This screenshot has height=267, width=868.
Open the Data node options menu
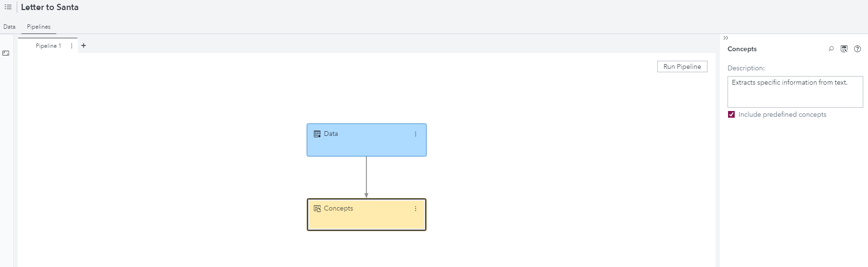(416, 134)
